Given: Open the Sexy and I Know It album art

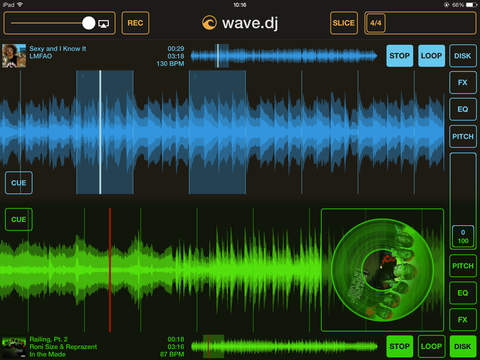Looking at the screenshot, I should click(x=14, y=56).
